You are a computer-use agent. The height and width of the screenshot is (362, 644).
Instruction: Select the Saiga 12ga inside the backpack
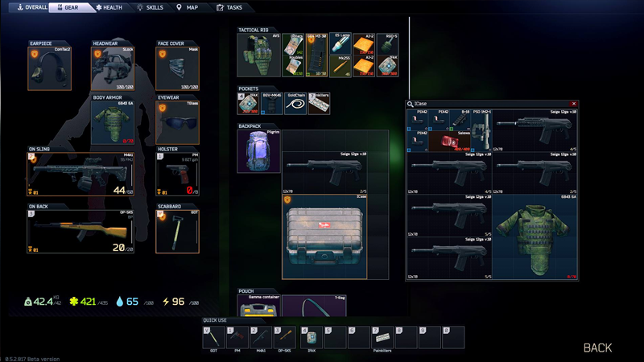coord(324,173)
